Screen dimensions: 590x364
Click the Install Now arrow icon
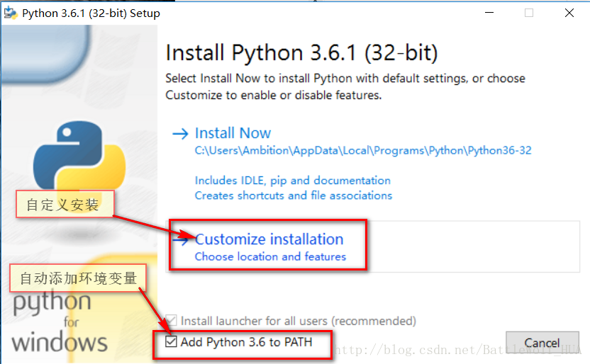[180, 133]
